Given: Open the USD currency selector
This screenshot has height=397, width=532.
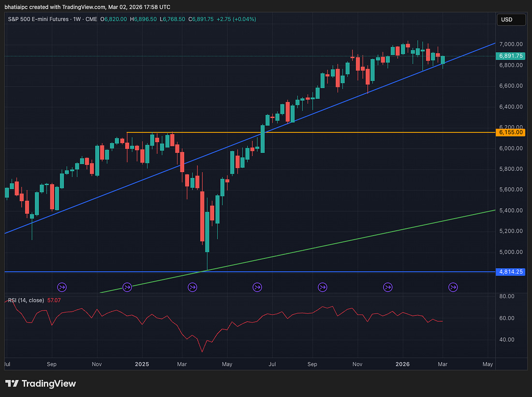Looking at the screenshot, I should 511,20.
